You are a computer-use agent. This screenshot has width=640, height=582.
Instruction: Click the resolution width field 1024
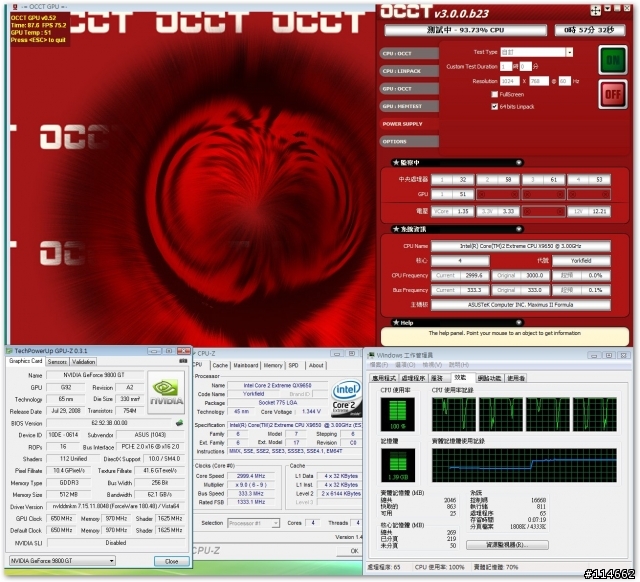(510, 81)
